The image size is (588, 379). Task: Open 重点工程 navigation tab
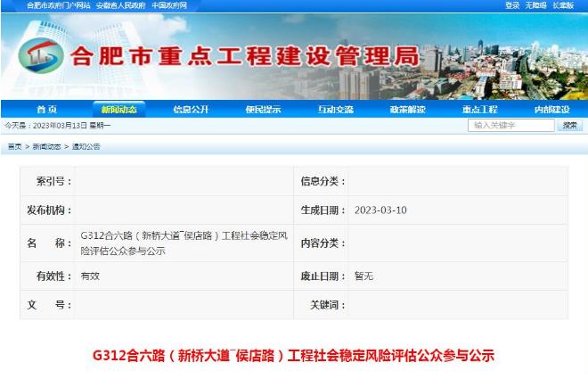[x=480, y=109]
